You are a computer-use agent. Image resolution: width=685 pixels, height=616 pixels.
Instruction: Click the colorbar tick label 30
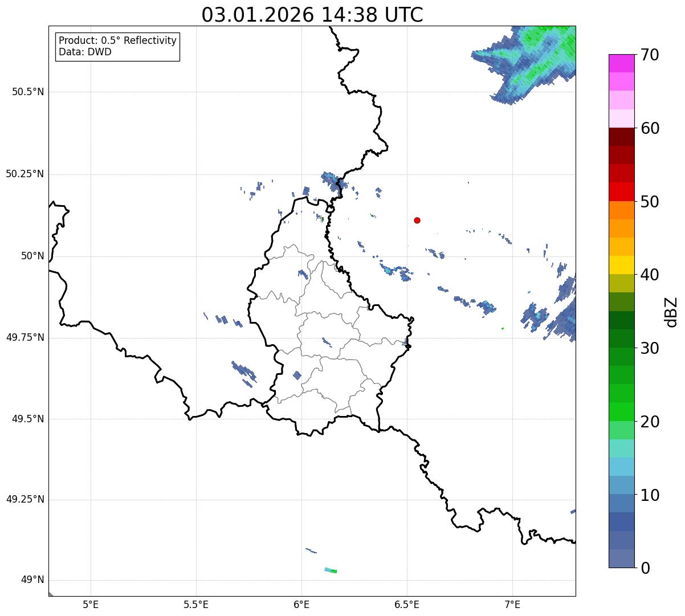point(649,348)
